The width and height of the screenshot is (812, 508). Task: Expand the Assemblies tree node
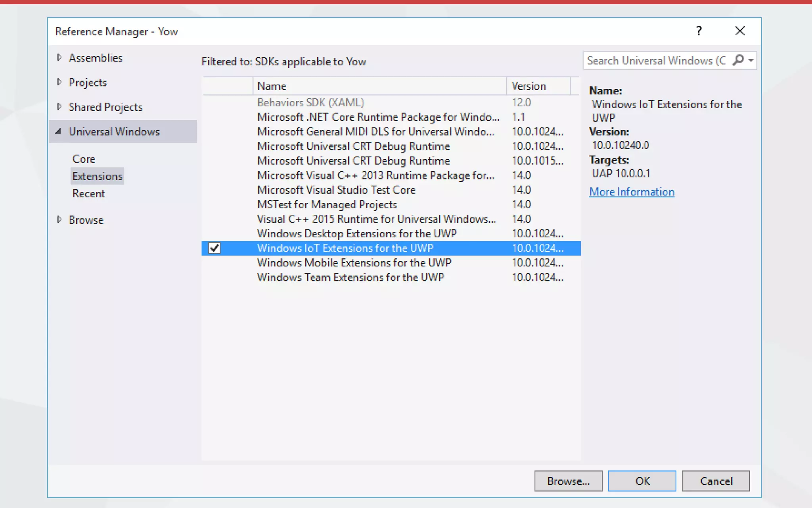59,58
